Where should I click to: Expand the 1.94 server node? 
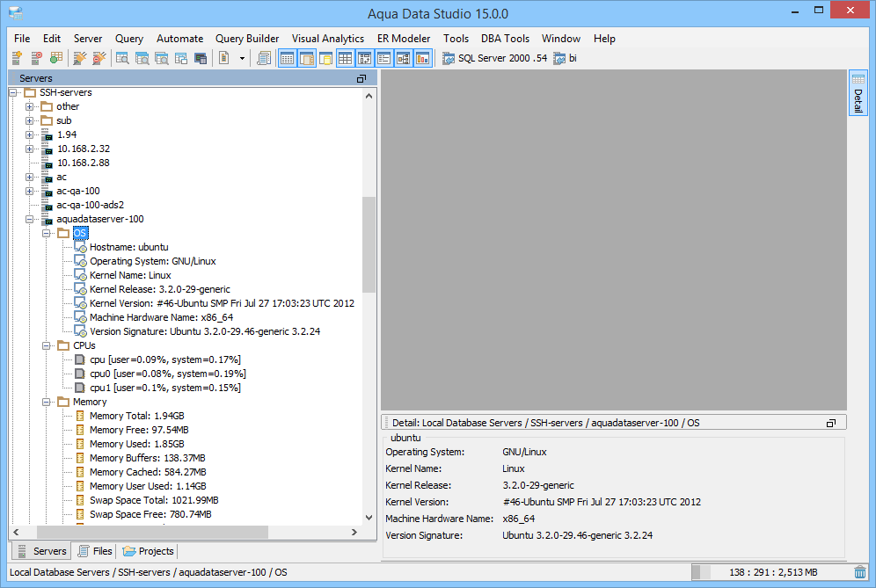(x=30, y=134)
